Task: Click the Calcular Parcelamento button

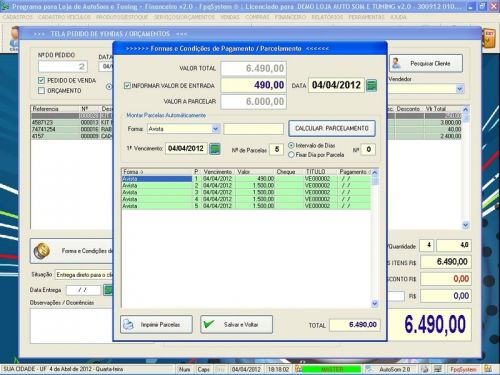Action: click(x=332, y=128)
